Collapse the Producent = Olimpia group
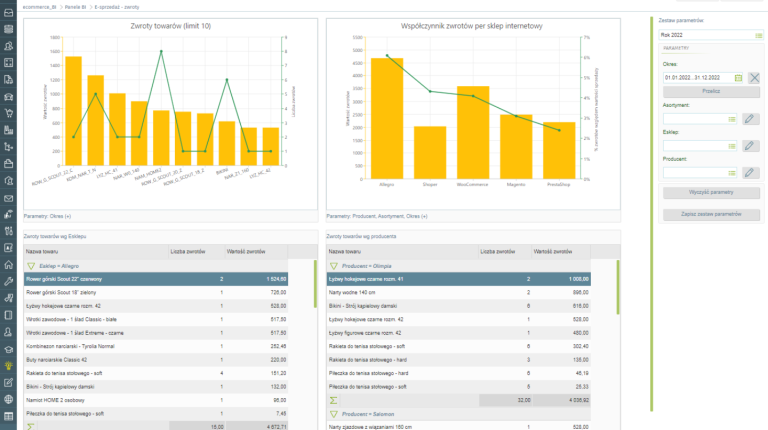The width and height of the screenshot is (768, 430). [x=335, y=266]
